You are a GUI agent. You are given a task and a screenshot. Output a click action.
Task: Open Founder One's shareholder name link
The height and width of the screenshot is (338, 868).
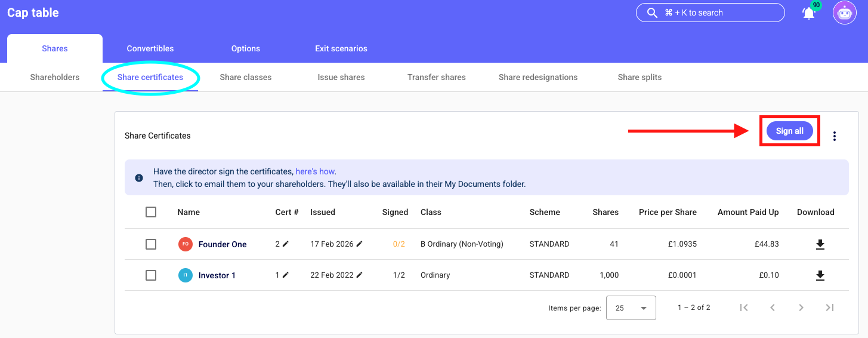(x=223, y=244)
